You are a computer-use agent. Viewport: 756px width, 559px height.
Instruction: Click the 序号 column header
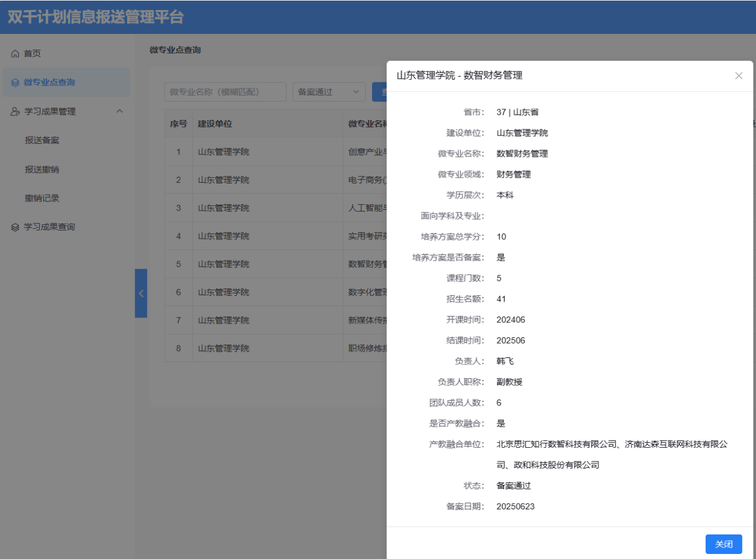[x=178, y=124]
